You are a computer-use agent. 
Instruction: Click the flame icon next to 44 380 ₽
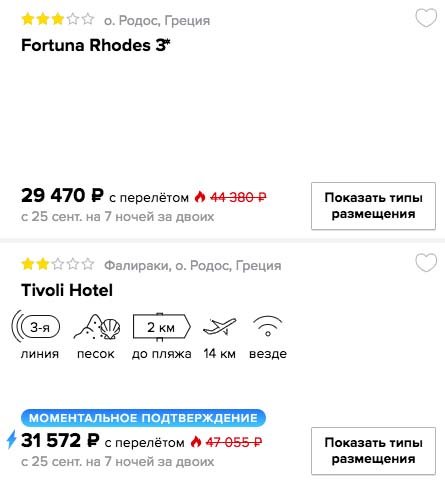[x=200, y=197]
